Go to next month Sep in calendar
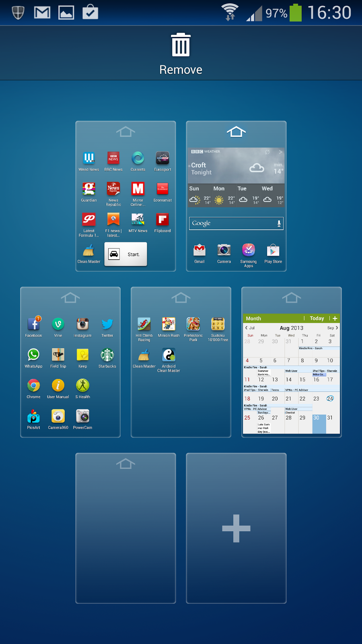This screenshot has width=362, height=644. tap(333, 328)
